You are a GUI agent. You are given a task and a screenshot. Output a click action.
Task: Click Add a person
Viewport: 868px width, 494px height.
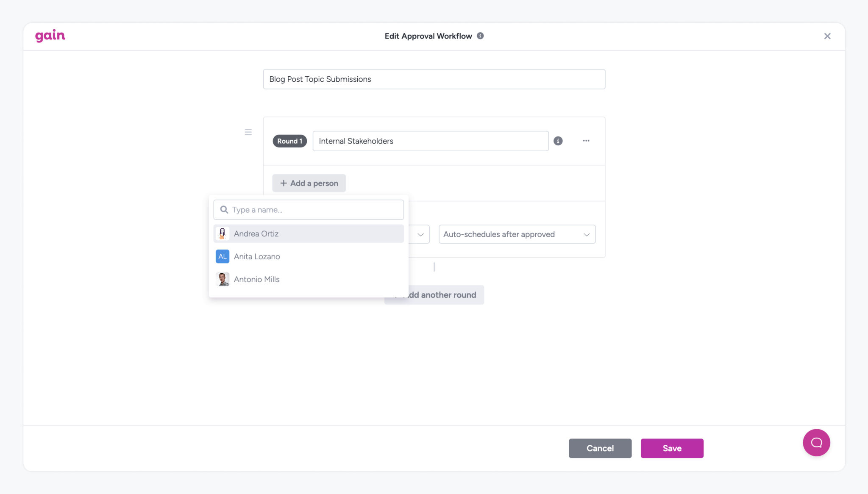(x=309, y=183)
